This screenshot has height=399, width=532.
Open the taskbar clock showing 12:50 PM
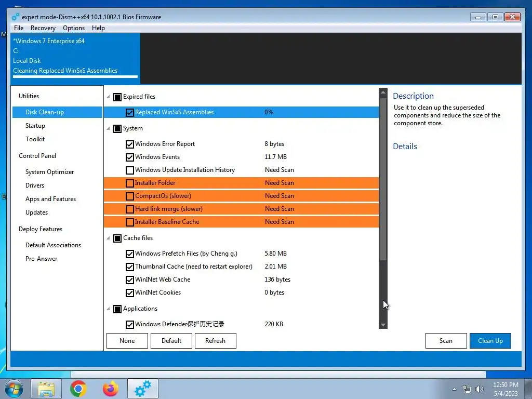(x=506, y=389)
